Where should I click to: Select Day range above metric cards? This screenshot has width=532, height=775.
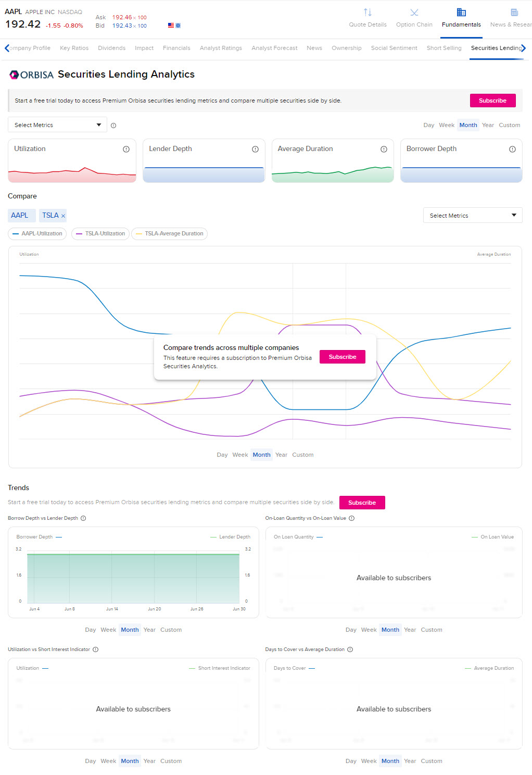[x=429, y=125]
